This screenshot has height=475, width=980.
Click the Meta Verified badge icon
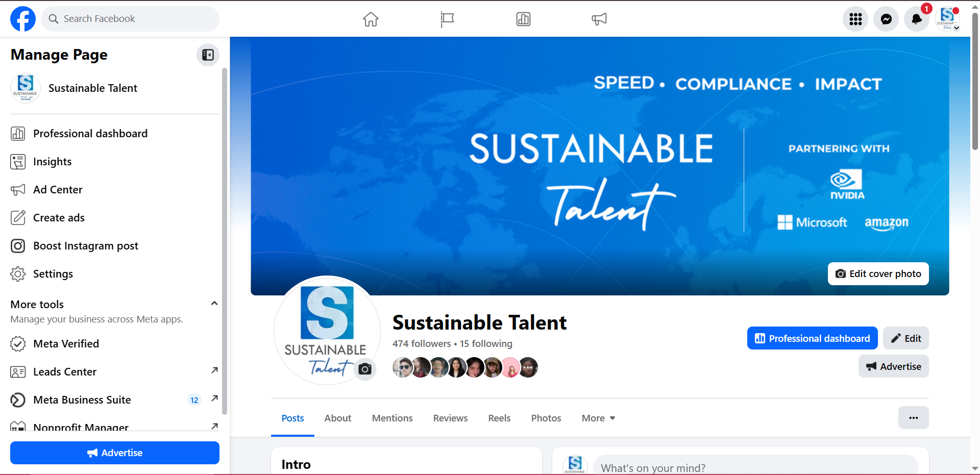tap(18, 344)
